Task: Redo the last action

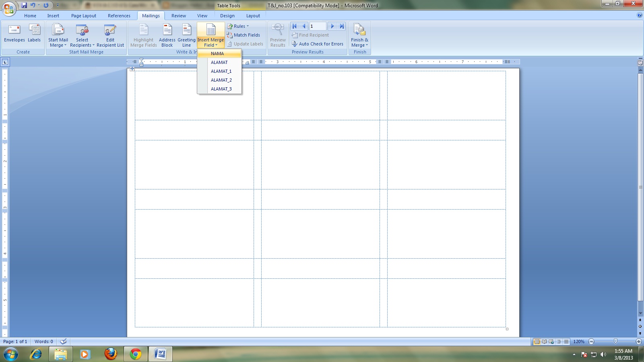Action: click(46, 5)
